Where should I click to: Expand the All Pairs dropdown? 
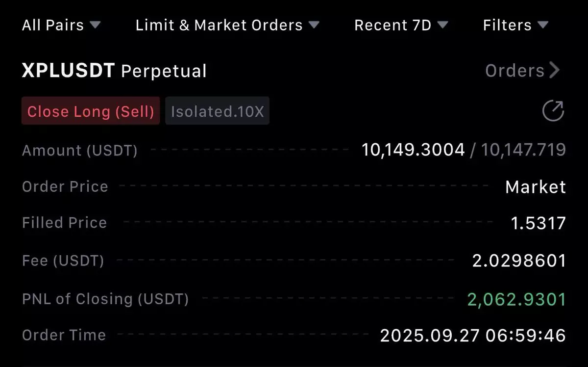(x=61, y=25)
